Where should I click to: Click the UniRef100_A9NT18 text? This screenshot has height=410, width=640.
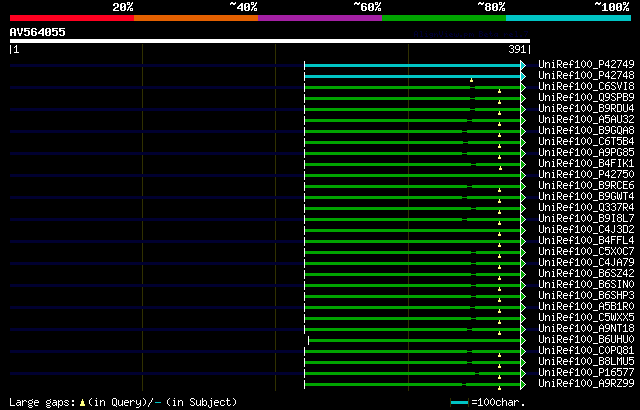pos(586,329)
